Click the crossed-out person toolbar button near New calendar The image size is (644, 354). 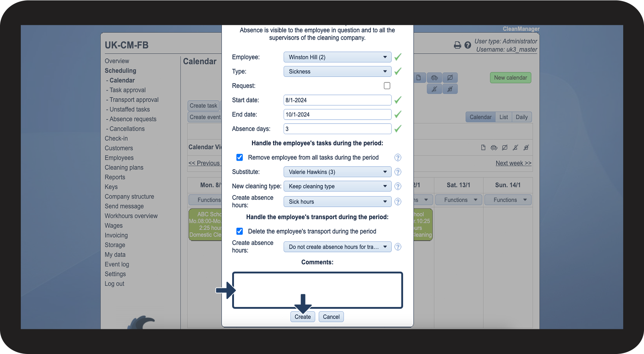point(434,89)
